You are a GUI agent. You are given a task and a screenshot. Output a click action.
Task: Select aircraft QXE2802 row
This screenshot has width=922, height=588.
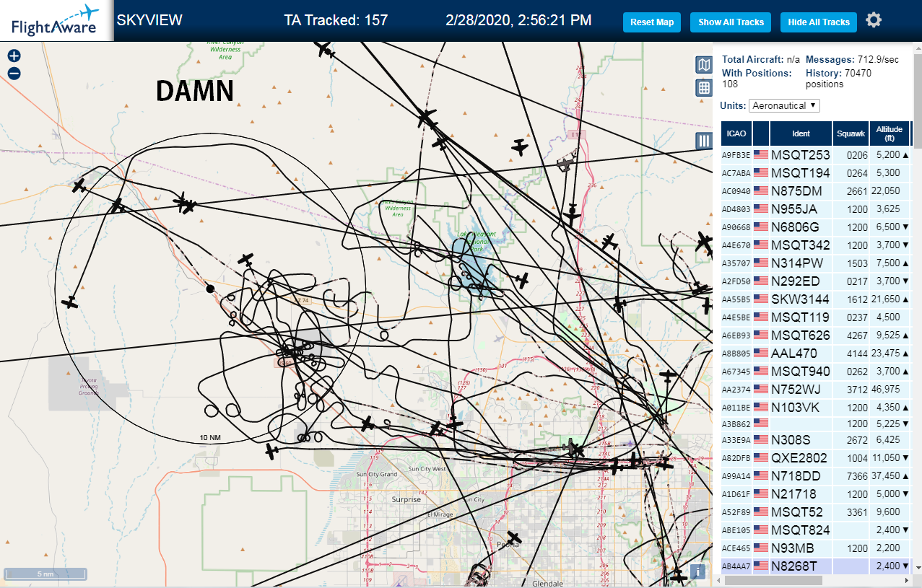[x=816, y=457]
